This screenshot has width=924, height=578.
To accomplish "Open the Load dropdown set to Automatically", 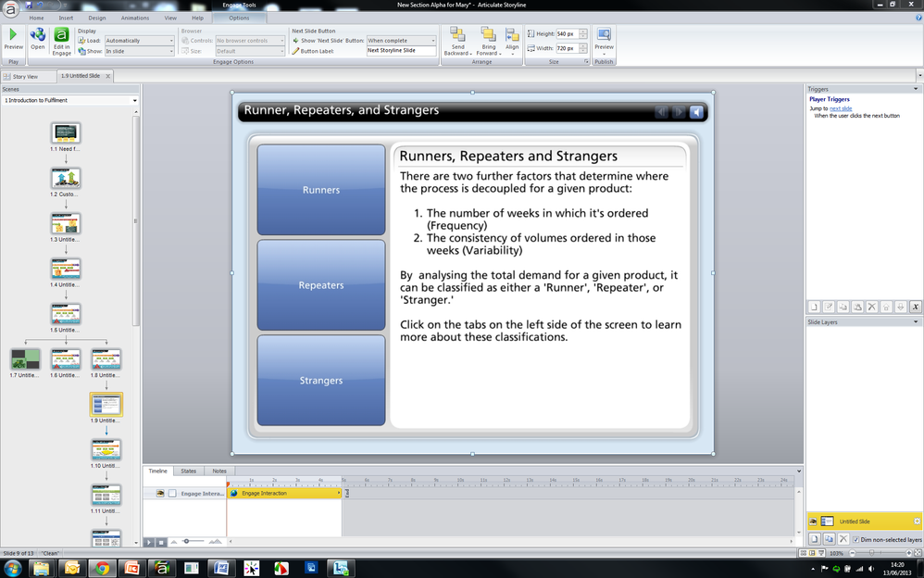I will (139, 41).
